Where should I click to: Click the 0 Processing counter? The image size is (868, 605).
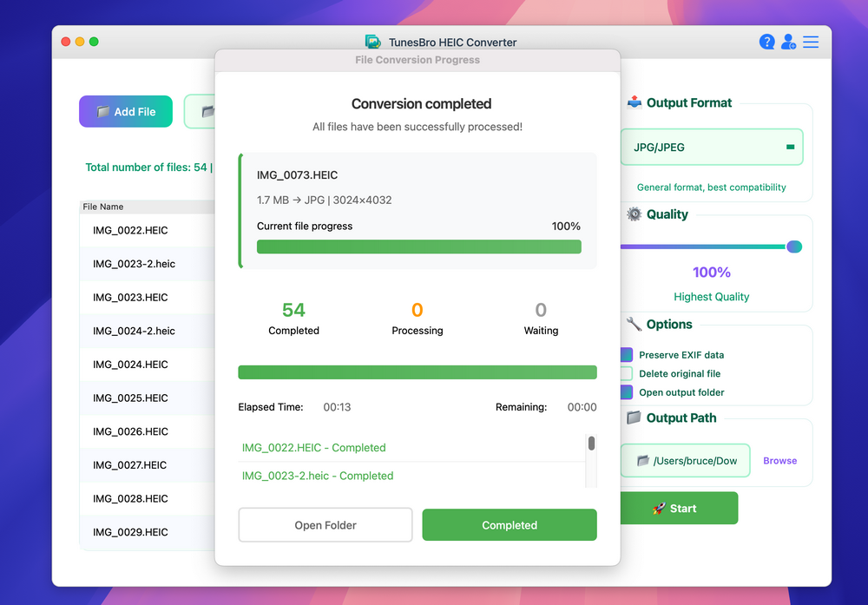(418, 319)
